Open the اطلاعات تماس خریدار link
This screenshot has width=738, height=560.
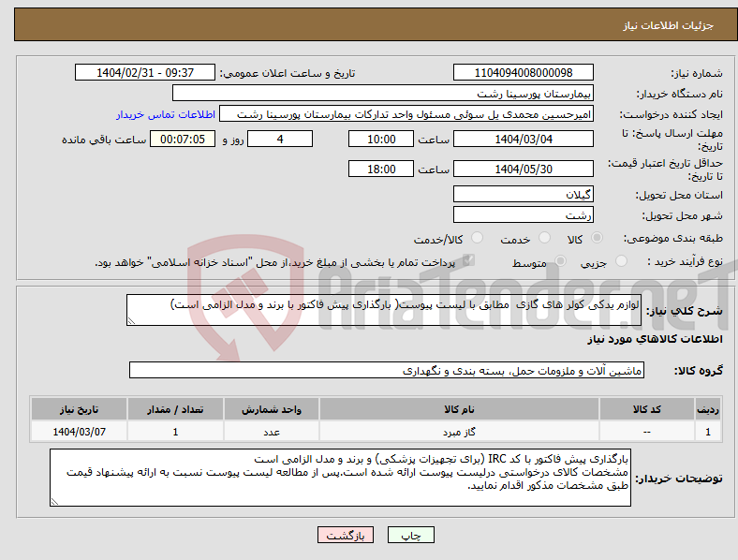166,114
